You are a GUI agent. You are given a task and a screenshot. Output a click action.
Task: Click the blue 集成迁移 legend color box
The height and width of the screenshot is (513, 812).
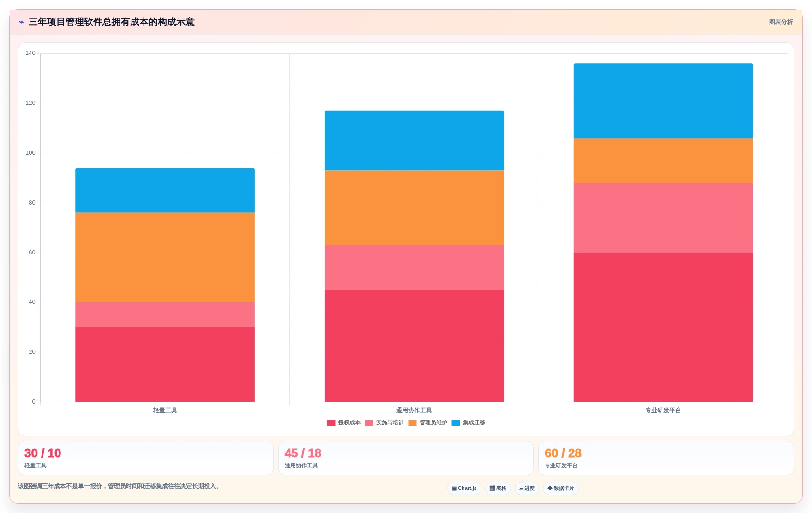click(x=456, y=423)
